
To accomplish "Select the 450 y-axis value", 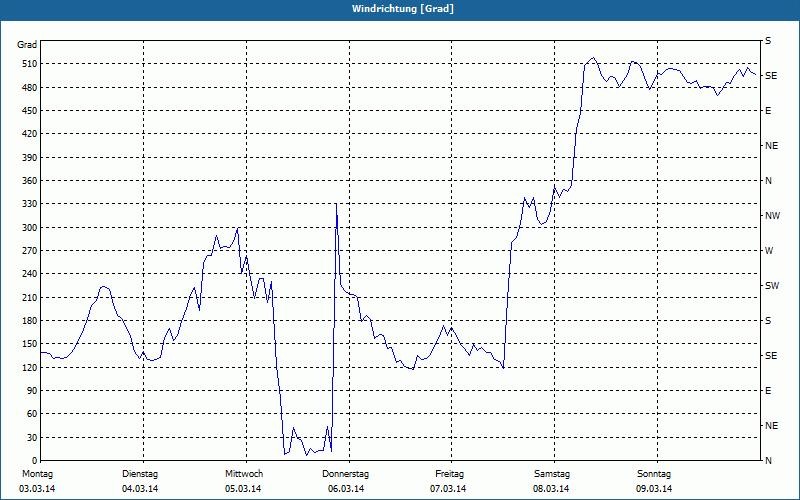I will (x=30, y=111).
